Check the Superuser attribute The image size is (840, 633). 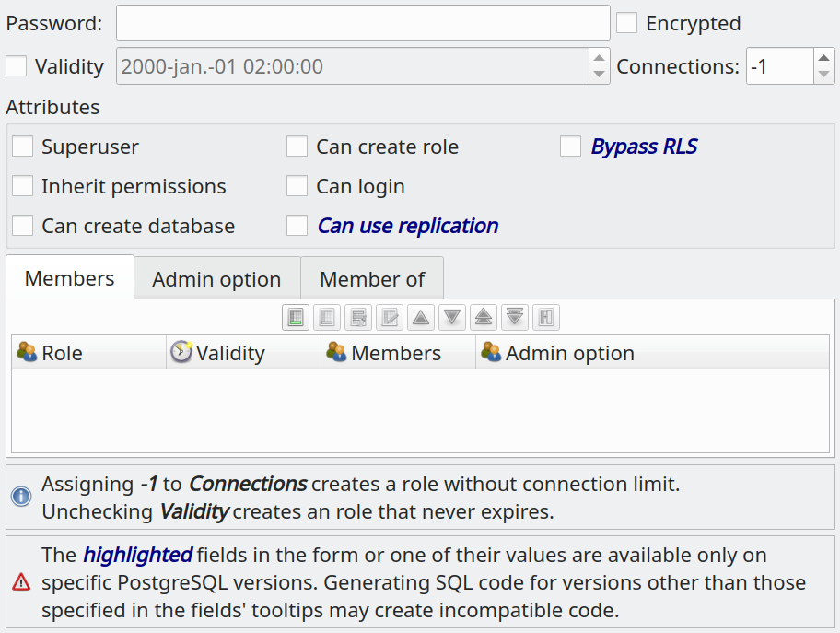click(x=22, y=147)
